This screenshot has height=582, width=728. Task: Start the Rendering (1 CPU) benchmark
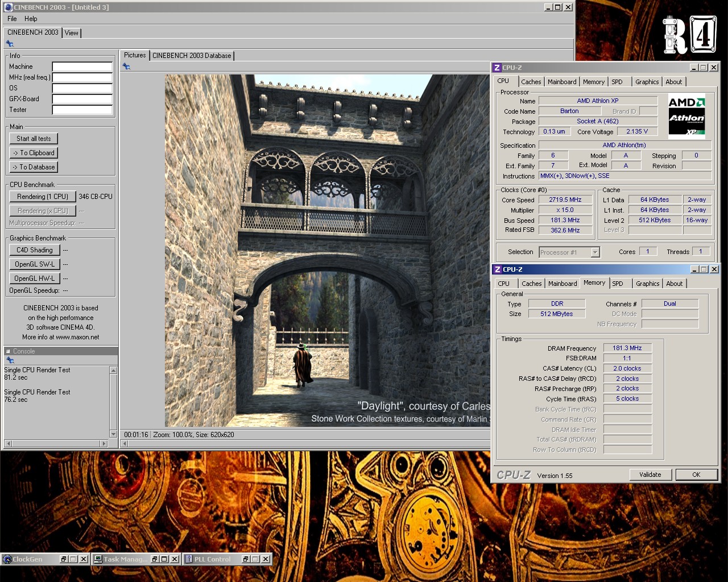[x=43, y=197]
